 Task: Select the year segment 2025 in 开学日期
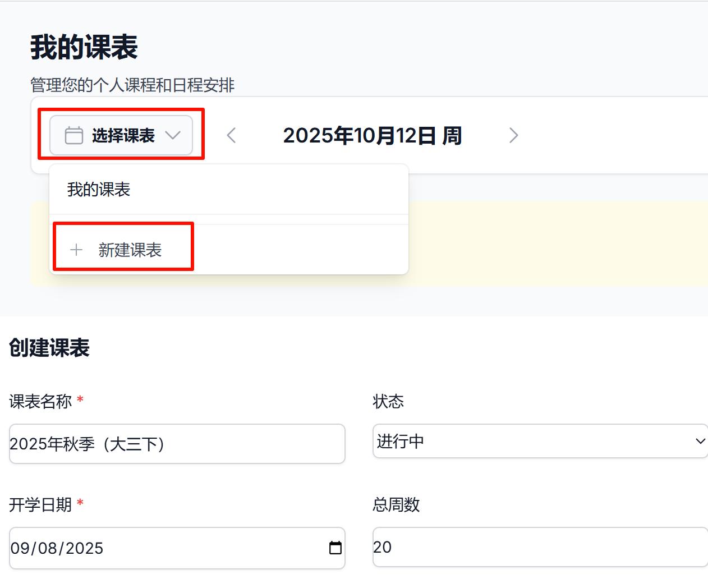[x=84, y=548]
